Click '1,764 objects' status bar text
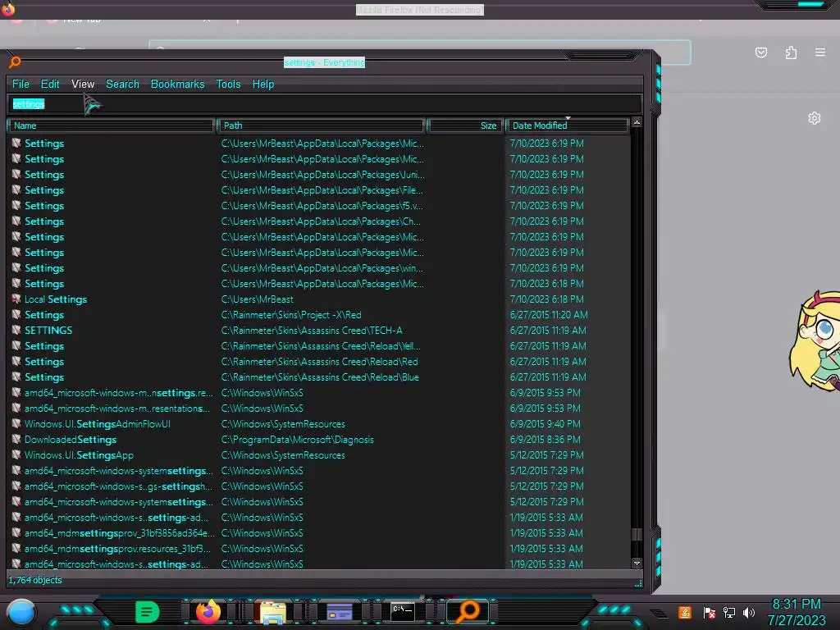This screenshot has height=630, width=840. 34,580
